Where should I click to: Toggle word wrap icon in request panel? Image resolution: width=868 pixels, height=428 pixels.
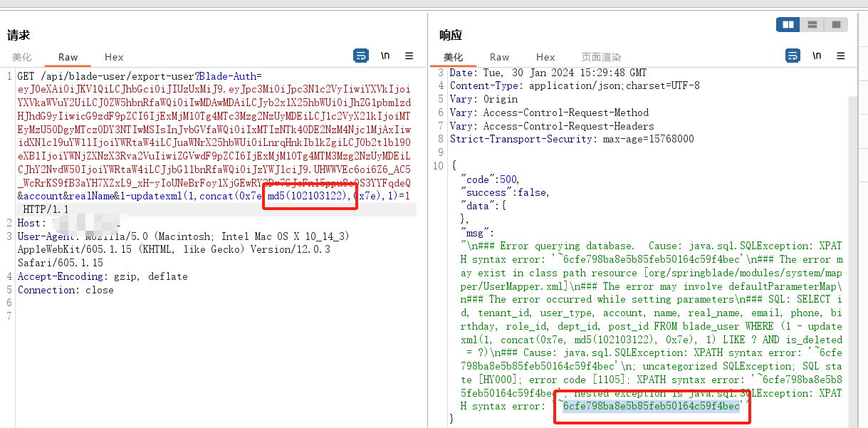point(361,56)
